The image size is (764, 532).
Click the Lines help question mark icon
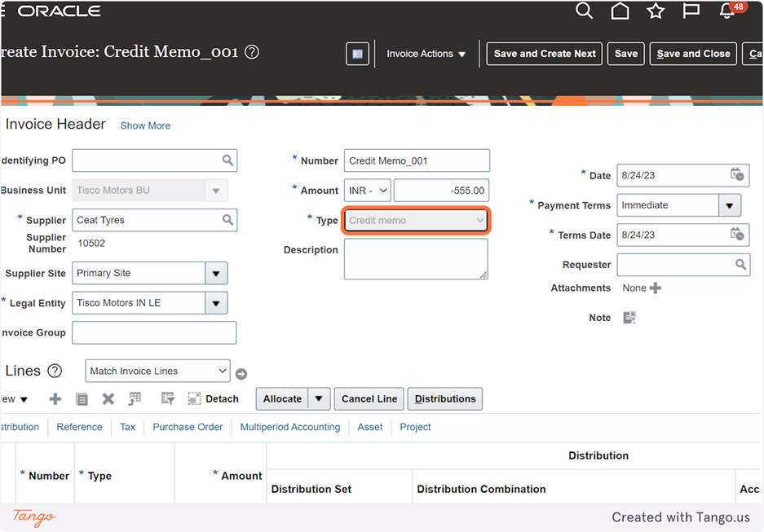click(55, 371)
